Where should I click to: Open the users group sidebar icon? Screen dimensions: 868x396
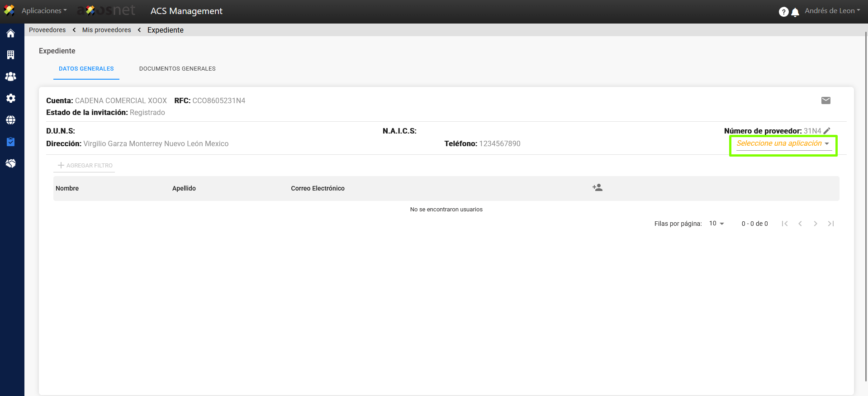[10, 76]
